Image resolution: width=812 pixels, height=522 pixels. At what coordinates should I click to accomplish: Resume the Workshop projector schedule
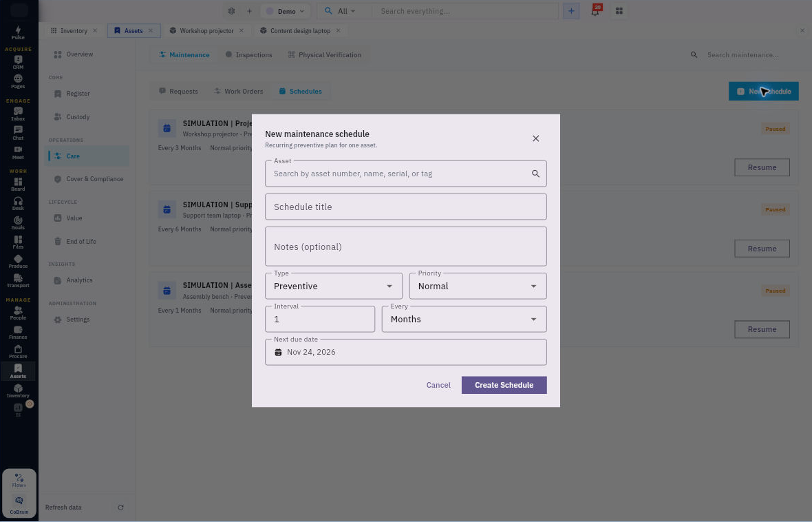[762, 167]
